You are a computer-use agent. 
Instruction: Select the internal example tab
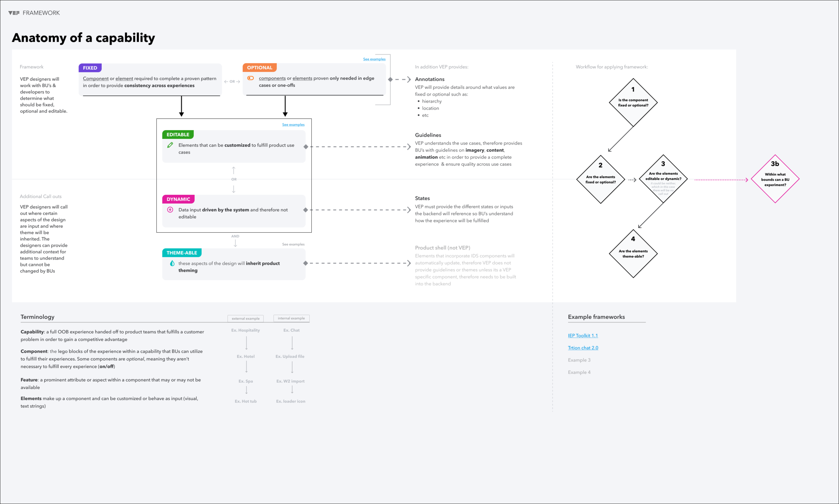(x=291, y=318)
